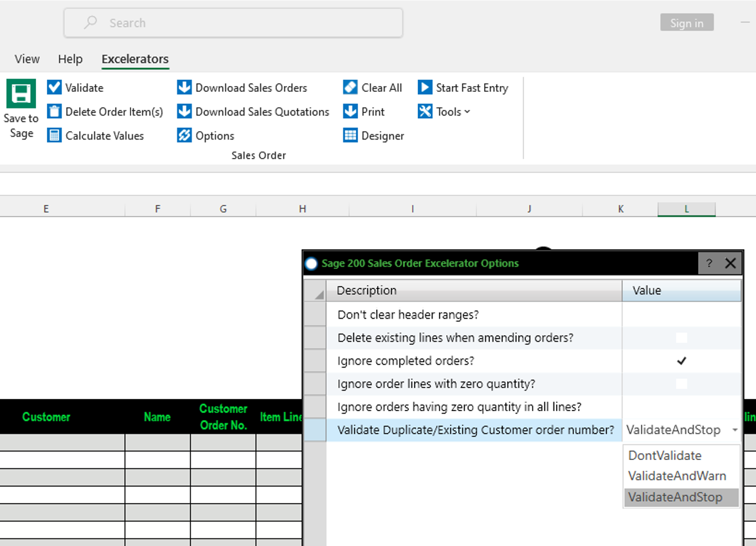Select column J header

point(530,209)
